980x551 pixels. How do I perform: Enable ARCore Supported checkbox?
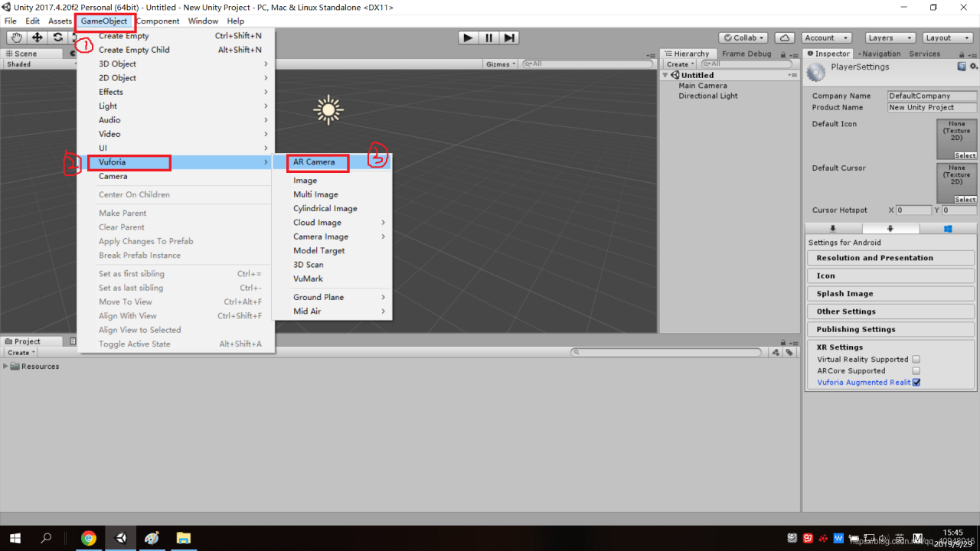[x=916, y=370]
